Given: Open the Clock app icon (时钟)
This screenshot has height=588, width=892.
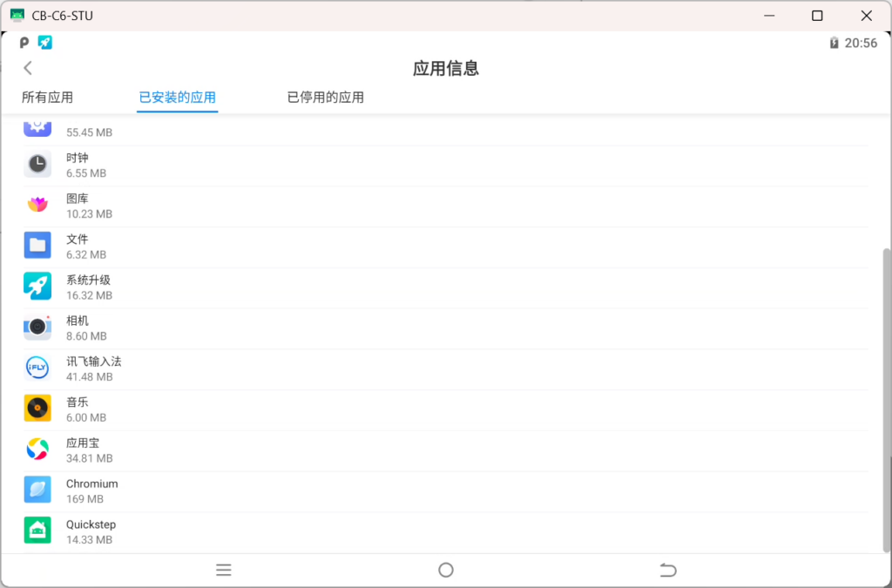Looking at the screenshot, I should point(37,164).
